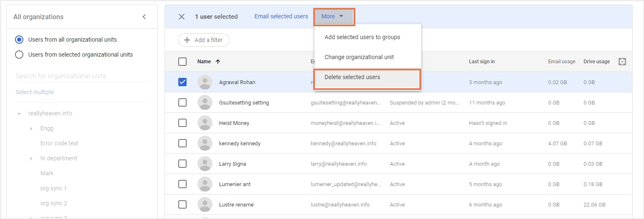Click the plus icon in Add a filter

tap(187, 40)
